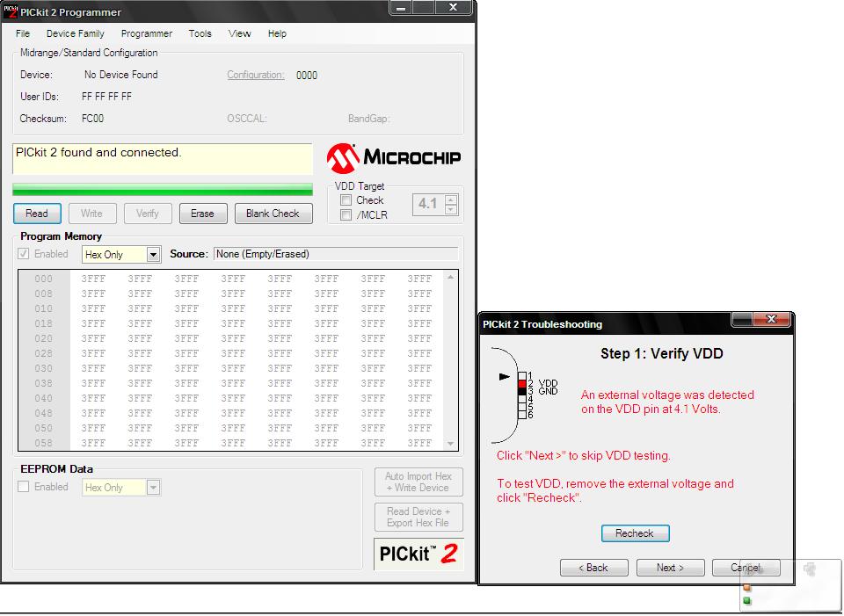844x616 pixels.
Task: Minimize the PICkit 2 Programmer window
Action: [x=401, y=8]
